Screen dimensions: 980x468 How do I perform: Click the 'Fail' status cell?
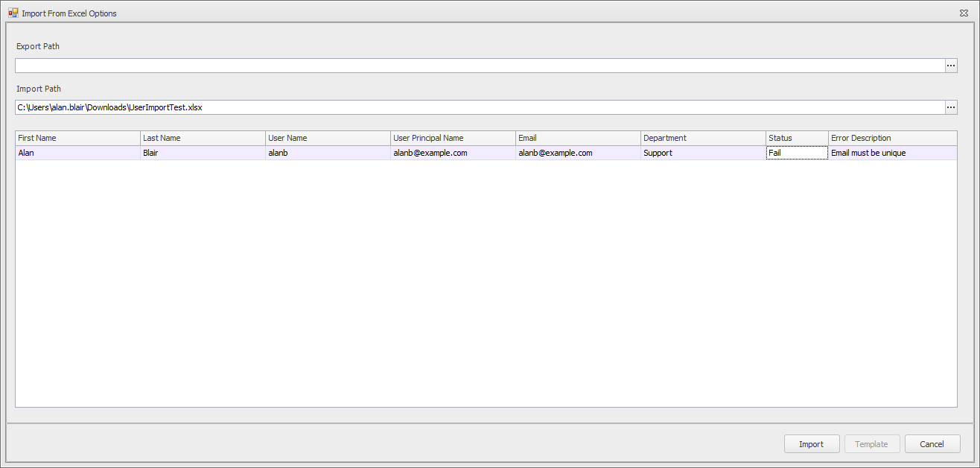click(x=798, y=153)
